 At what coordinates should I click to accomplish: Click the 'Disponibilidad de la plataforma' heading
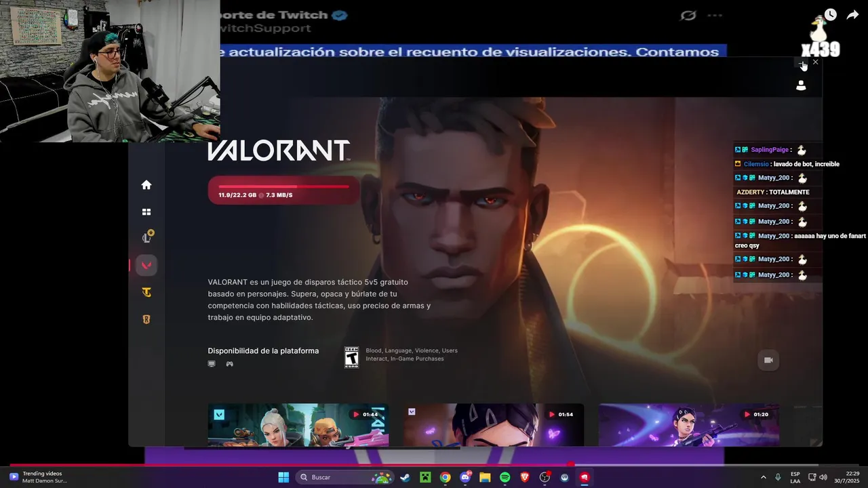coord(263,351)
